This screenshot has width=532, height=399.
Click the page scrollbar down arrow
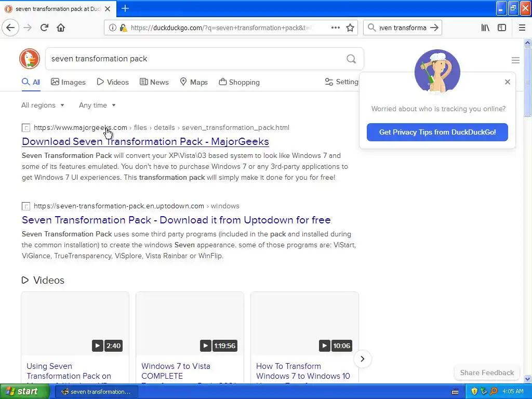[x=527, y=379]
